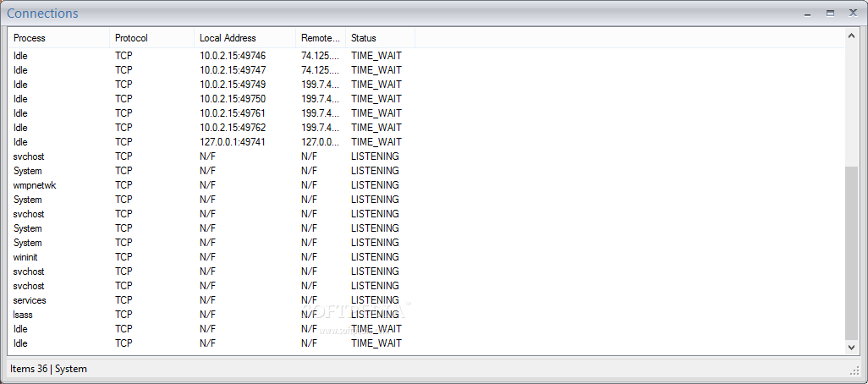Image resolution: width=868 pixels, height=384 pixels.
Task: Click the scrollbar down arrow
Action: pyautogui.click(x=851, y=347)
